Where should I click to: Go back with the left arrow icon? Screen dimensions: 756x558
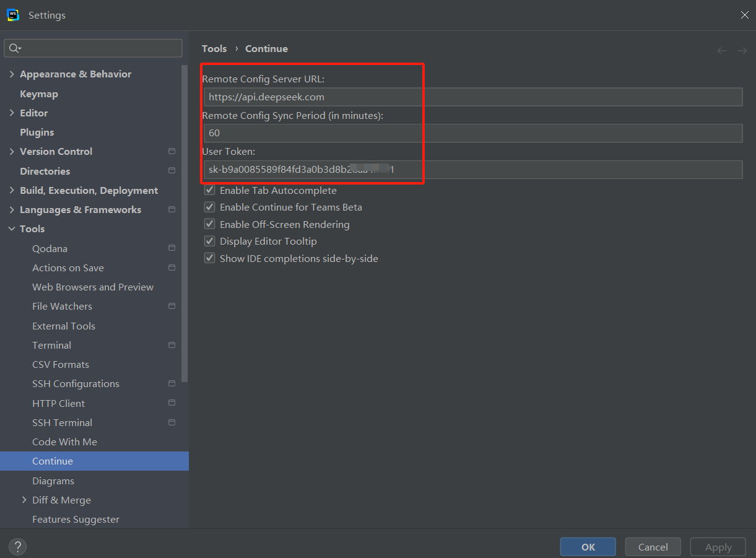point(722,50)
